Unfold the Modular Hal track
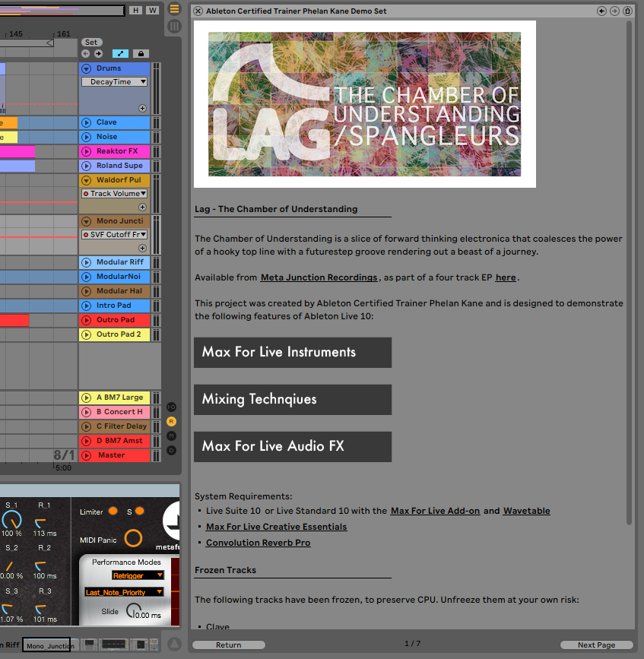Screen dimensions: 644x659 tap(87, 291)
